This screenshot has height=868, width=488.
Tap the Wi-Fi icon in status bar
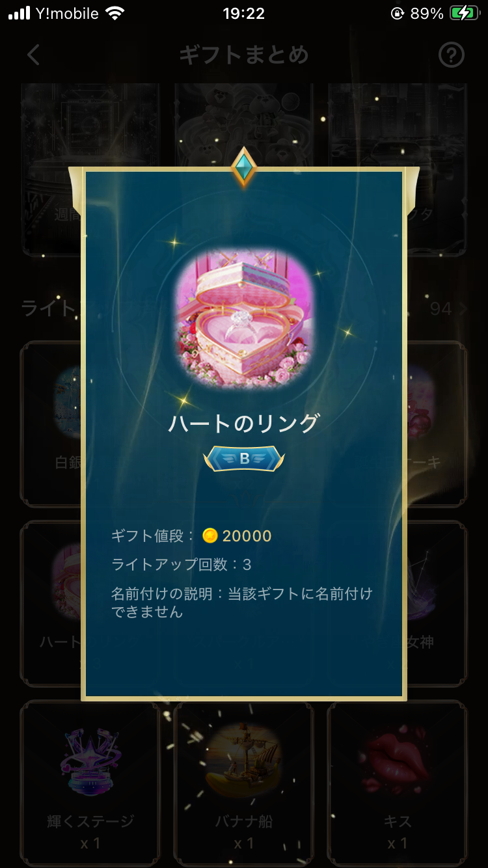coord(115,14)
